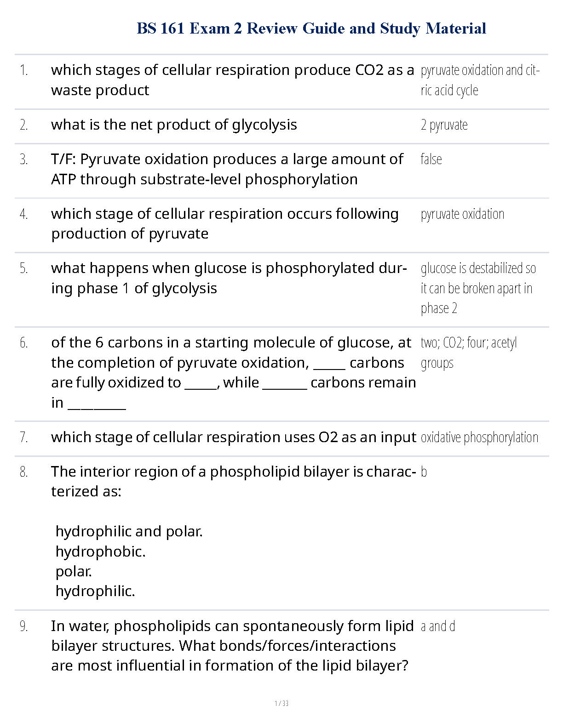563x728 pixels.
Task: Click question number 9 label
Action: coord(24,626)
